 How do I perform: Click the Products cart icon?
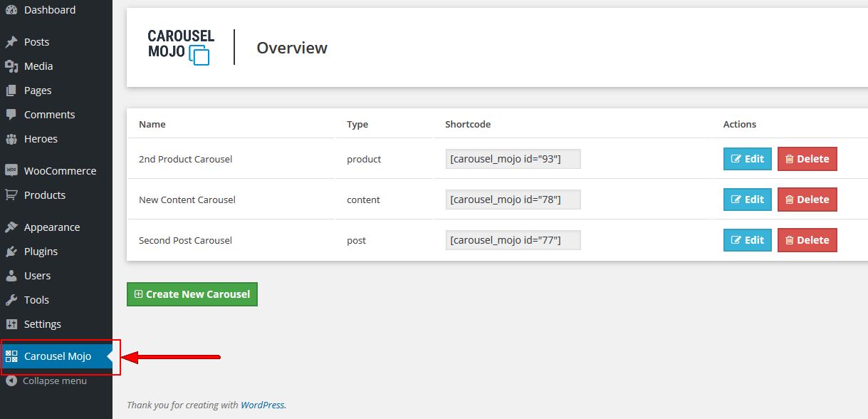click(x=11, y=195)
